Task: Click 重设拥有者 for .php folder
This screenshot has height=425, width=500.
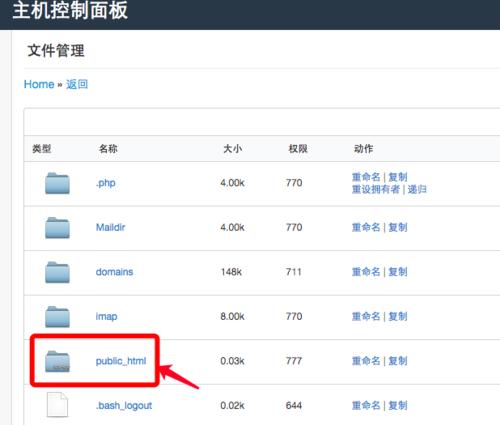Action: pyautogui.click(x=376, y=189)
